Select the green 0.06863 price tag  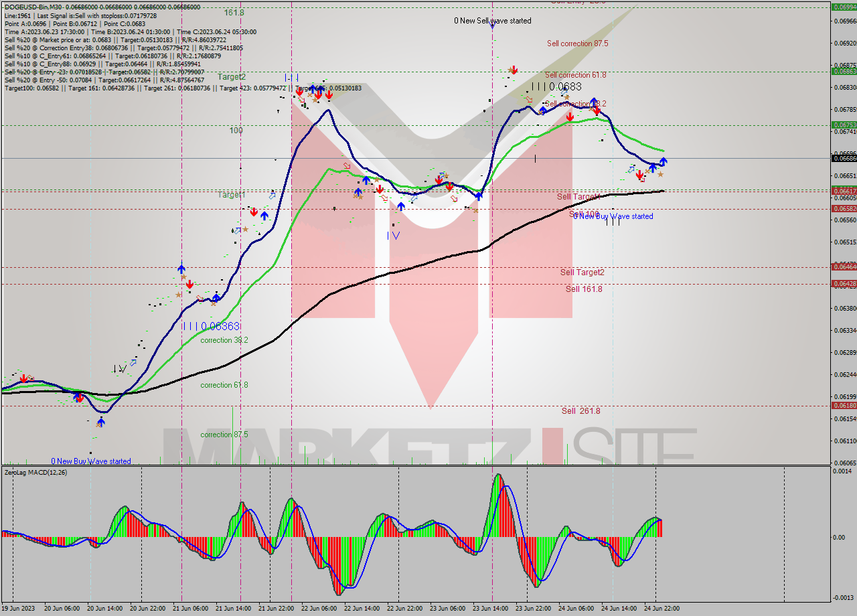coord(844,71)
